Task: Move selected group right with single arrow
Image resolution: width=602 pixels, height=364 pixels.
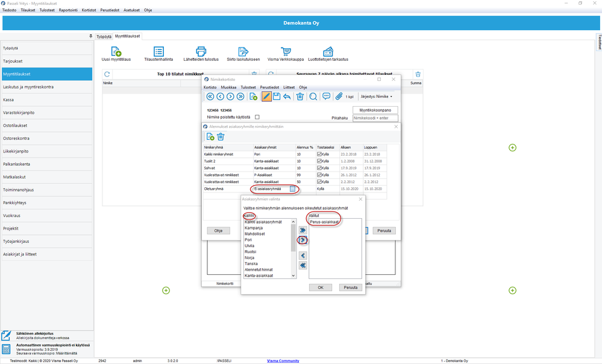Action: click(303, 240)
